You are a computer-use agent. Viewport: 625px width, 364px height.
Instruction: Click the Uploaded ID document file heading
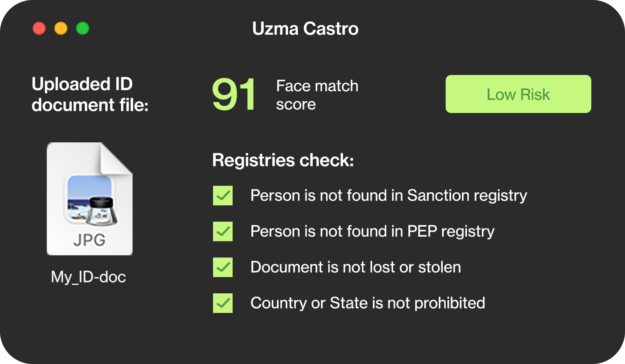90,95
